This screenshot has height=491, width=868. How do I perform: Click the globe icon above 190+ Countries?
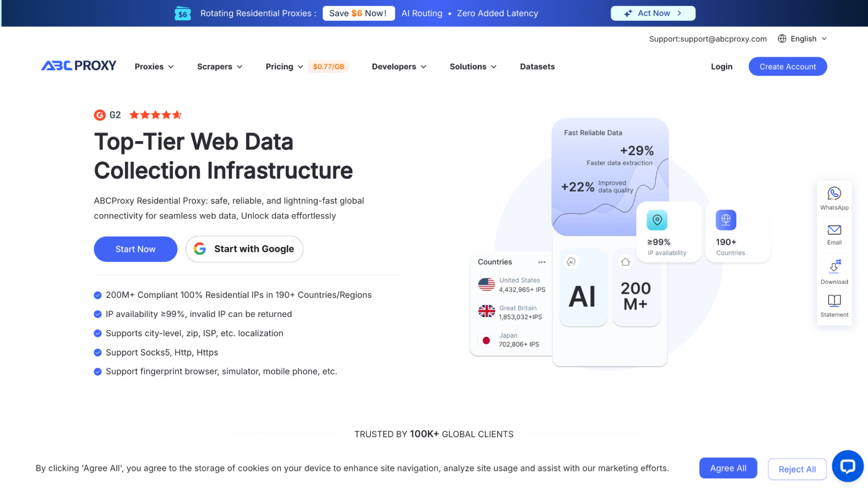[726, 220]
